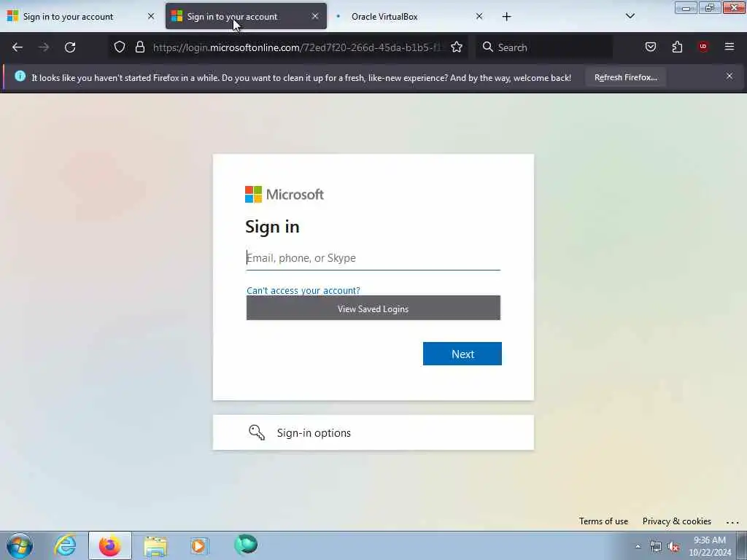The image size is (747, 560).
Task: Close the active Sign in tab
Action: (315, 16)
